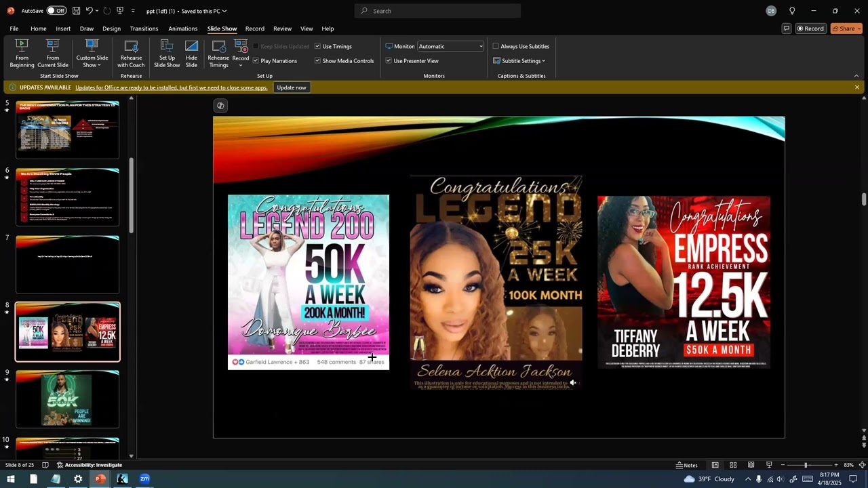The height and width of the screenshot is (488, 868).
Task: Open file name saved location dropdown
Action: 224,11
